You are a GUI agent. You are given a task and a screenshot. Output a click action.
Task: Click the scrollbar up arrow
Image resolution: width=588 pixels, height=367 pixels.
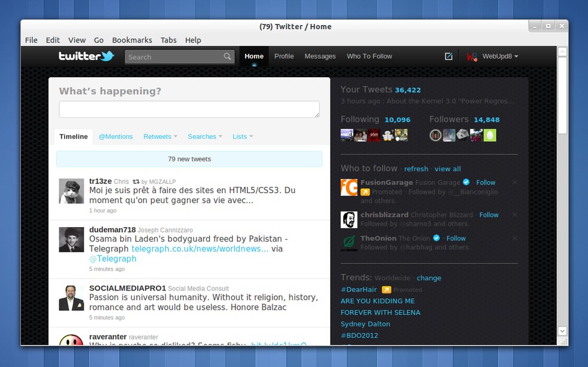pyautogui.click(x=562, y=51)
